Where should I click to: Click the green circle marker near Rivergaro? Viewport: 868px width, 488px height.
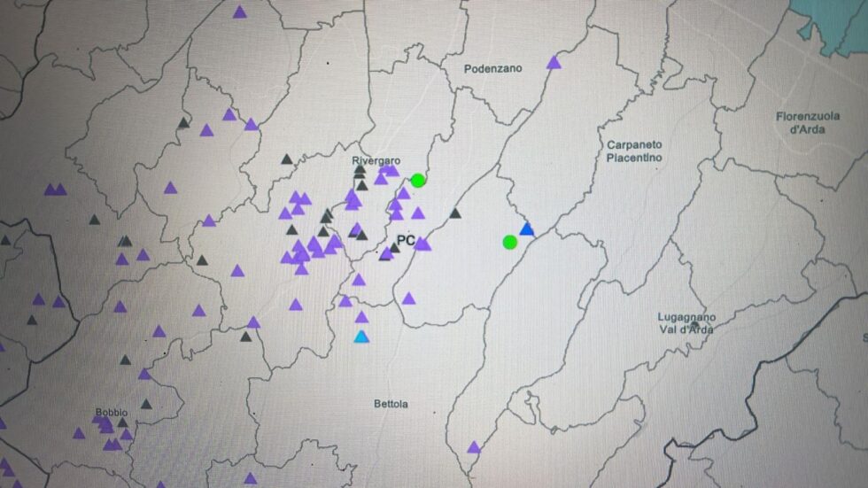418,181
